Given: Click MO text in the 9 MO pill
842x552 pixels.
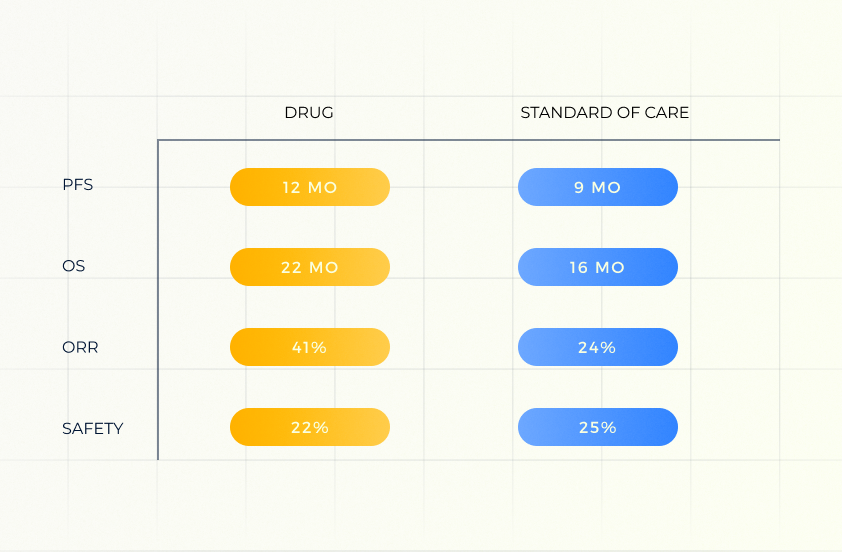Looking at the screenshot, I should [x=606, y=187].
